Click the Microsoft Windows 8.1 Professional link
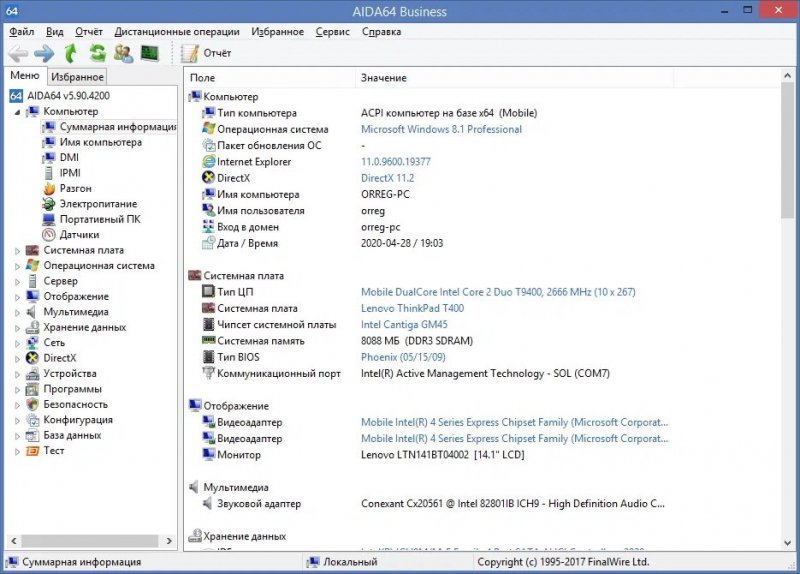This screenshot has width=800, height=574. 441,129
